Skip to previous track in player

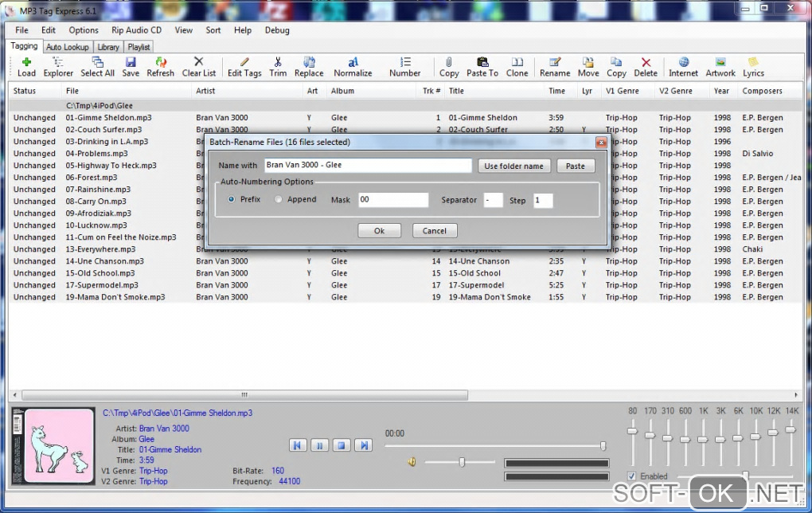click(297, 445)
